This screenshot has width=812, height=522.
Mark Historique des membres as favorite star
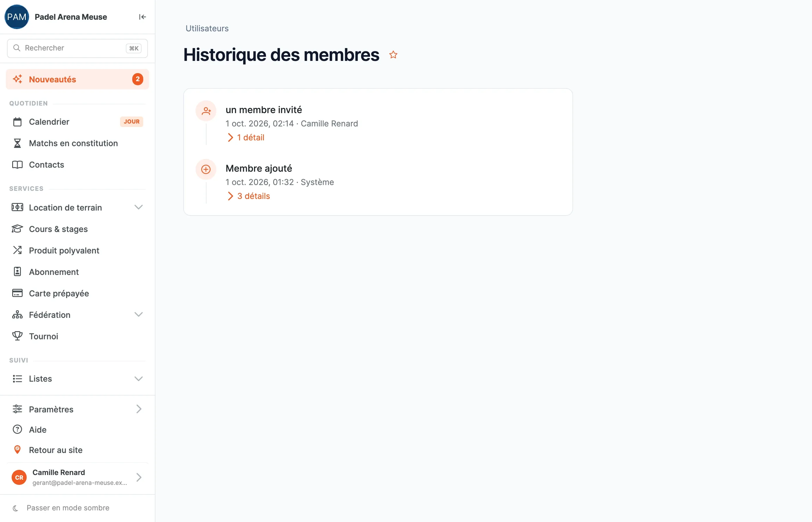click(393, 55)
